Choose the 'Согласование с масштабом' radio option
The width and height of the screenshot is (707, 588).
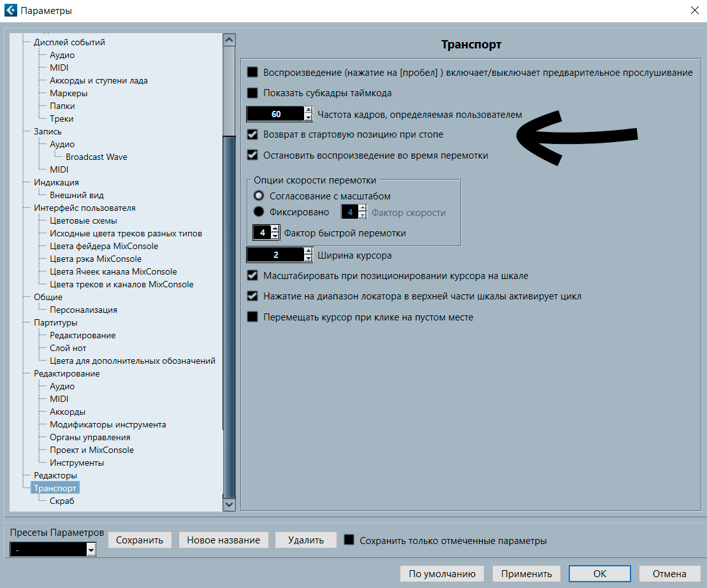coord(259,196)
